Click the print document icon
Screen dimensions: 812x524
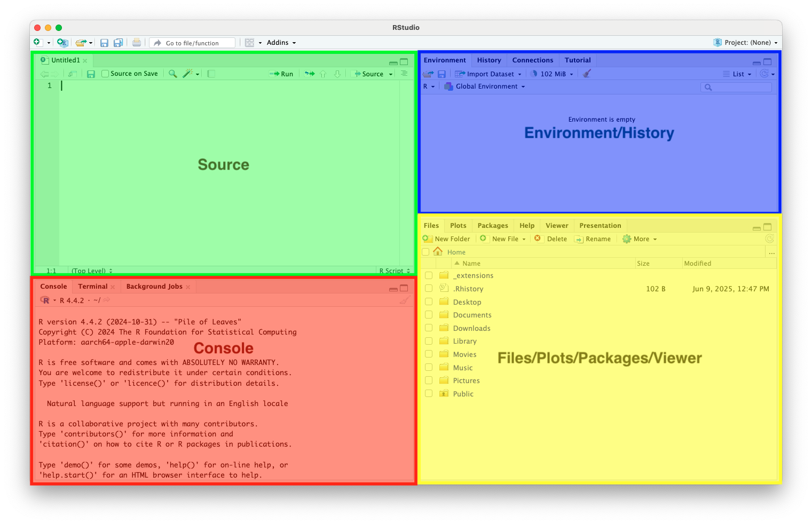tap(137, 43)
